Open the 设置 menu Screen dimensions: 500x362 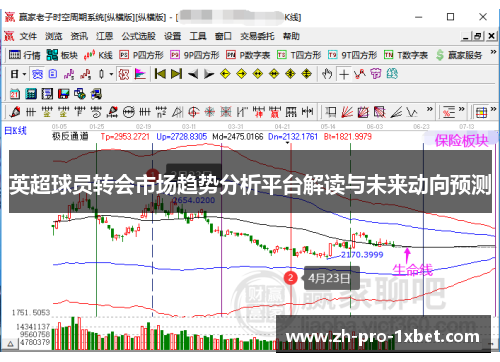(x=172, y=36)
